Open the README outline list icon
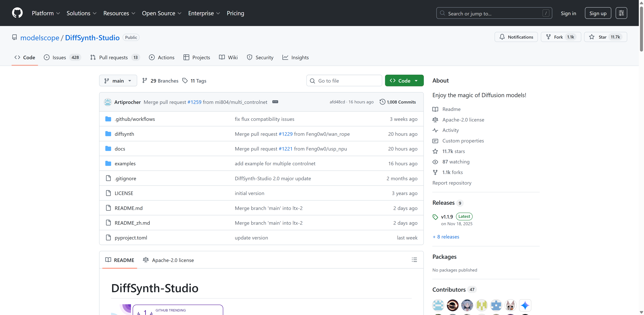This screenshot has height=315, width=644. click(x=414, y=260)
